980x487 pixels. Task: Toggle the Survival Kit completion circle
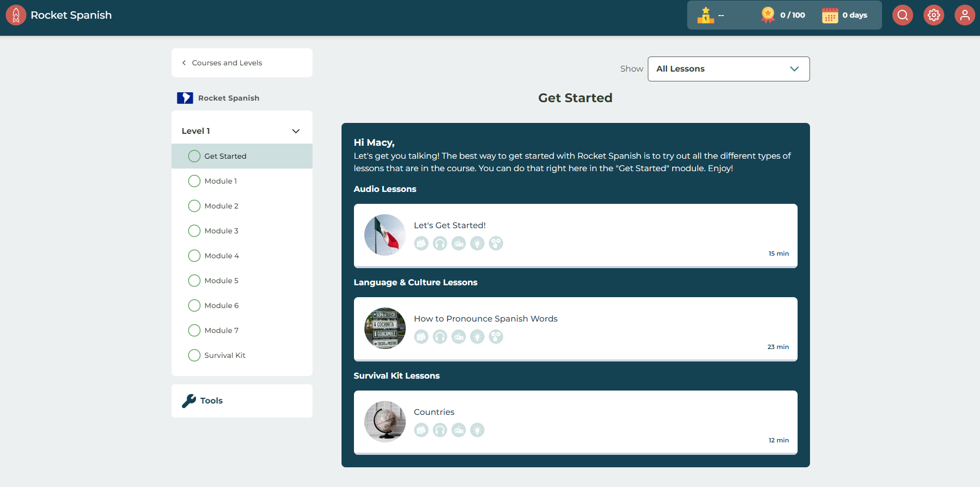194,355
